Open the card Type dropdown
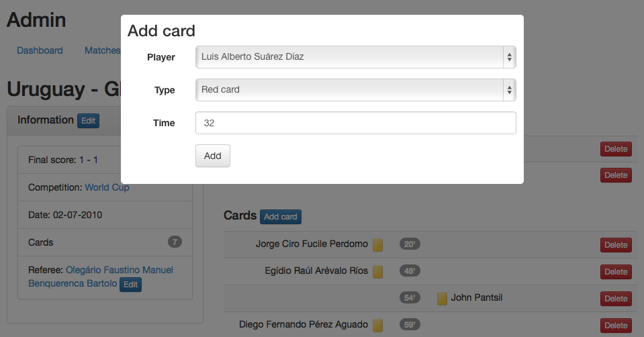The image size is (644, 337). pyautogui.click(x=355, y=90)
